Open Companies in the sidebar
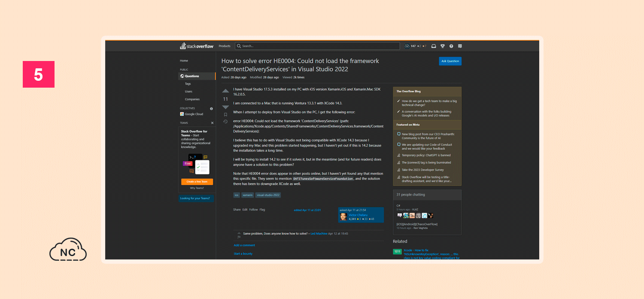Screen dimensions: 644x299 click(192, 99)
